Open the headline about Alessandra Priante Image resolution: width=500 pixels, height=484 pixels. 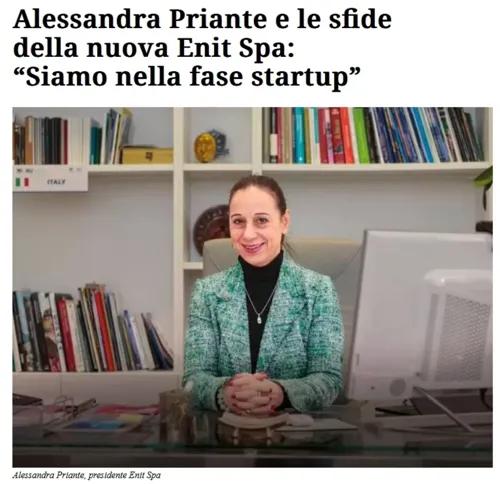202,48
